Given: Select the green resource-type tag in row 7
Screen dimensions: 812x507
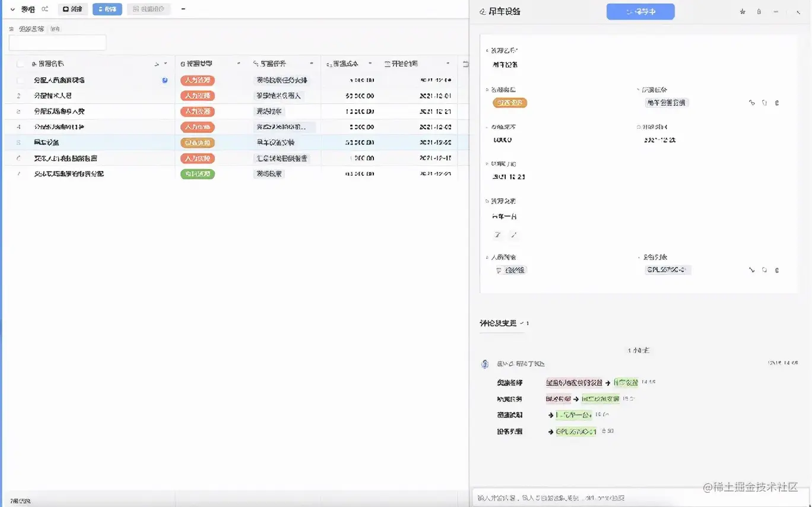Looking at the screenshot, I should [198, 174].
